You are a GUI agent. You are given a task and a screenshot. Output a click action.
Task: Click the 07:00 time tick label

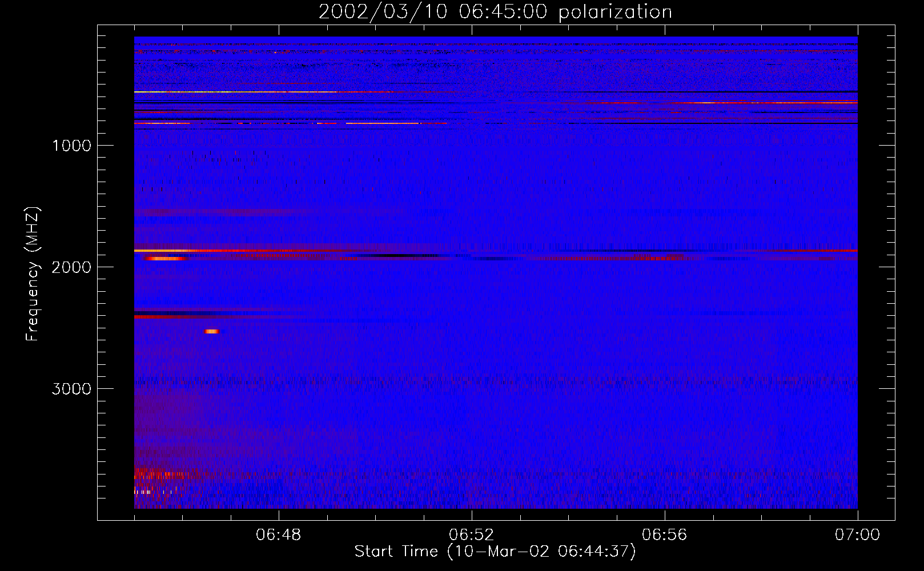point(857,535)
